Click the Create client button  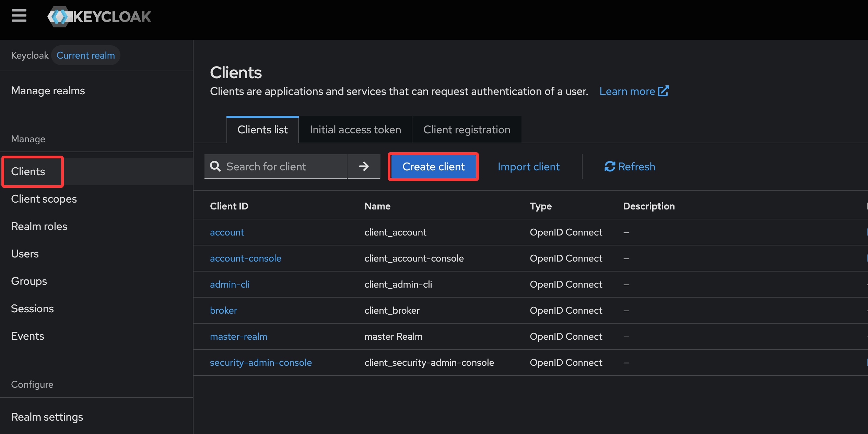(433, 167)
